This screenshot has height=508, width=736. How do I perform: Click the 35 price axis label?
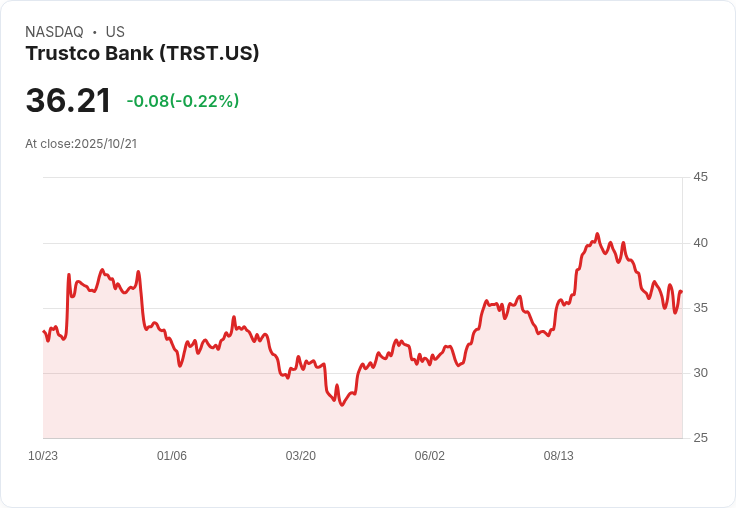pos(701,308)
